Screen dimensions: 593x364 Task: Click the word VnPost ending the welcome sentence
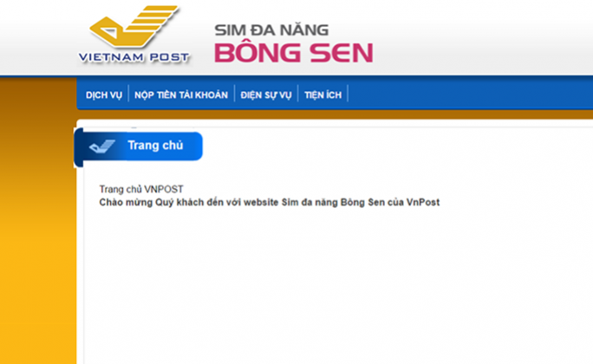[423, 203]
